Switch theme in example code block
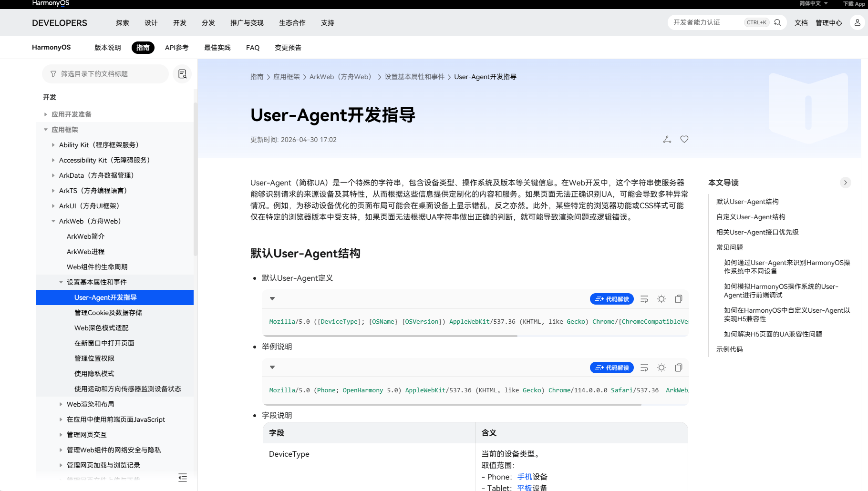868x491 pixels. point(661,368)
